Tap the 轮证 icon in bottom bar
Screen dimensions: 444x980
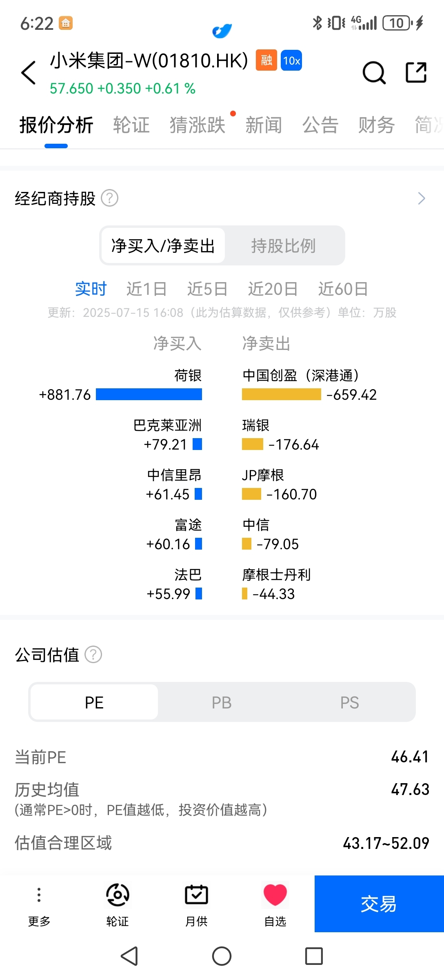pos(118,904)
